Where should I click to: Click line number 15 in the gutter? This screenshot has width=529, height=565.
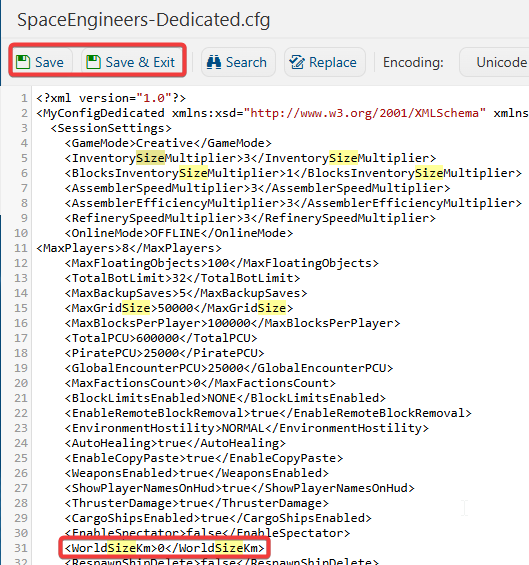tap(21, 308)
